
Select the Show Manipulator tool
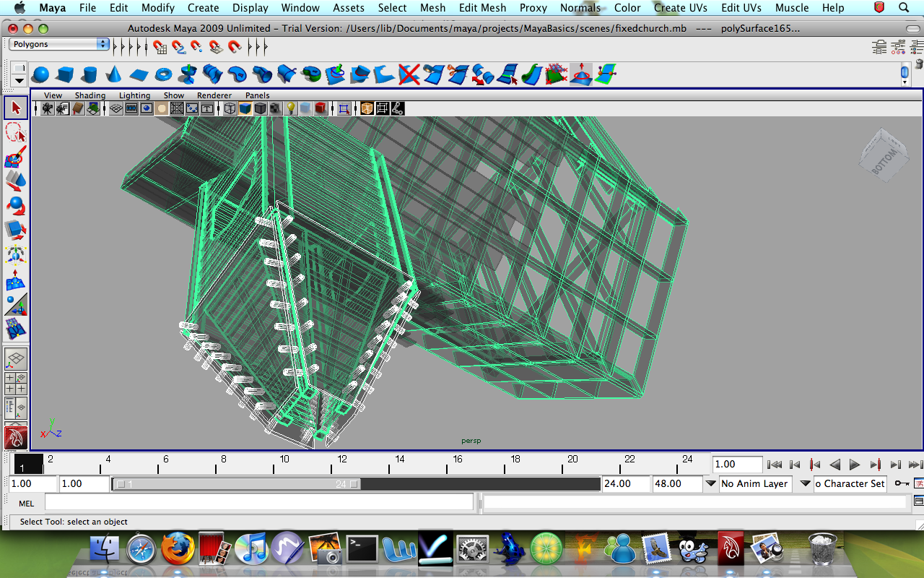tap(16, 304)
